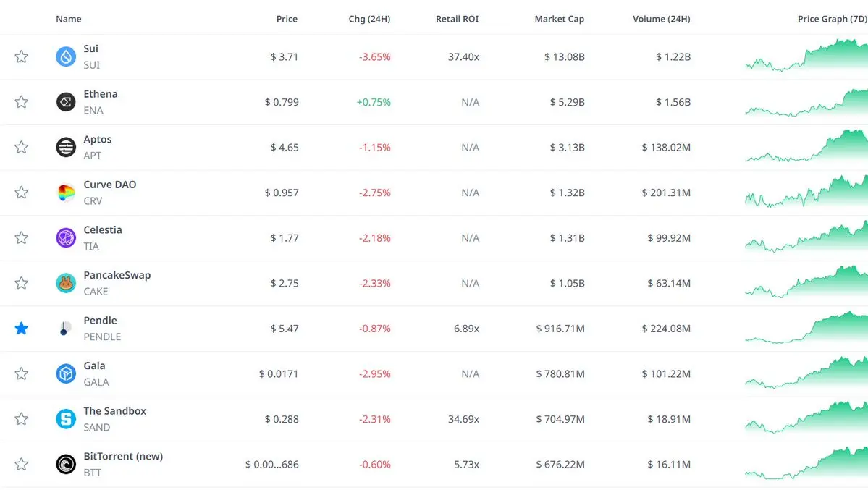Open the Celestia name link
The width and height of the screenshot is (868, 490).
click(x=102, y=229)
